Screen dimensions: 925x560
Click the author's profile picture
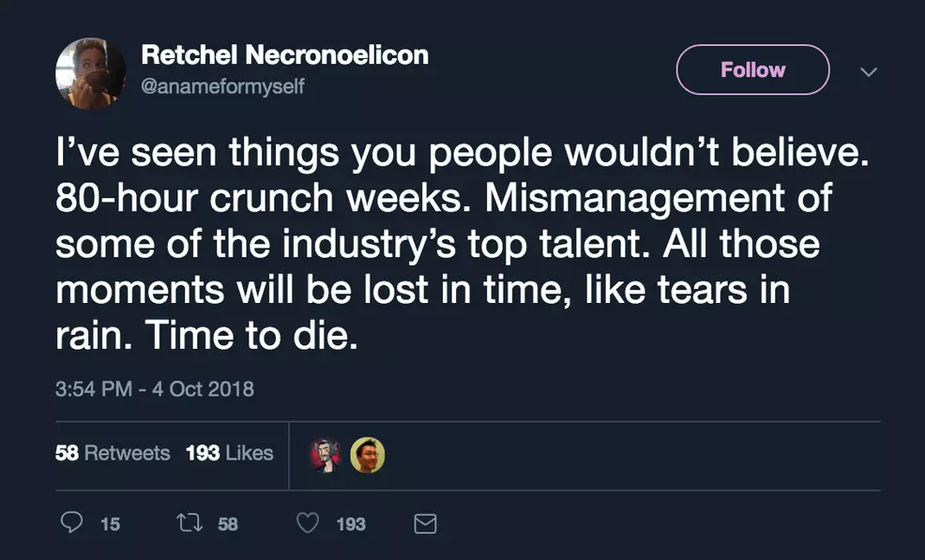click(x=90, y=73)
